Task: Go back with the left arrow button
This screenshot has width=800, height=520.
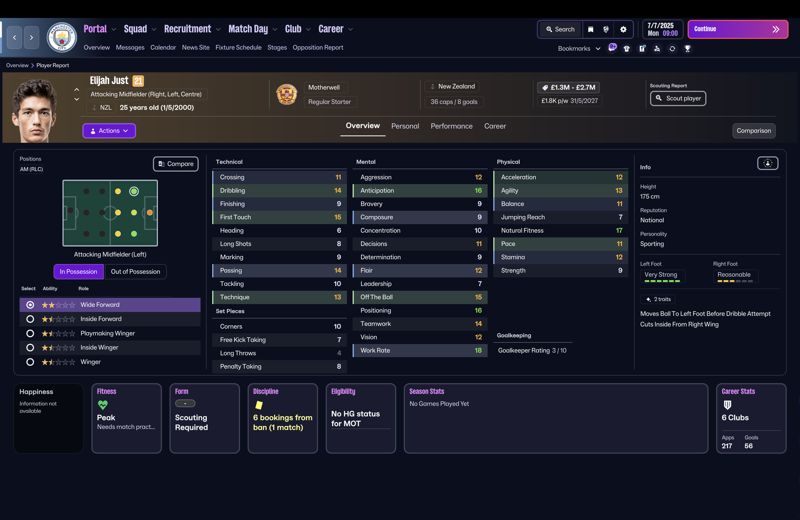Action: click(14, 37)
